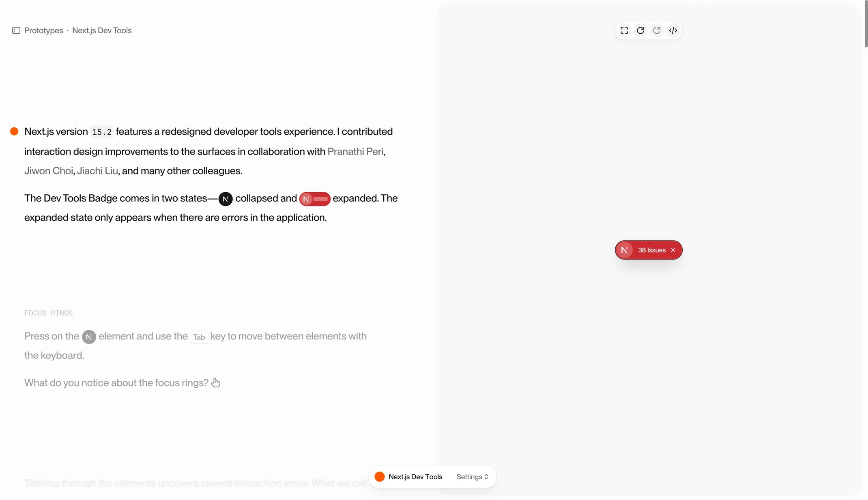Visit the Jiwon Choi link
Image resolution: width=868 pixels, height=500 pixels.
[x=49, y=171]
